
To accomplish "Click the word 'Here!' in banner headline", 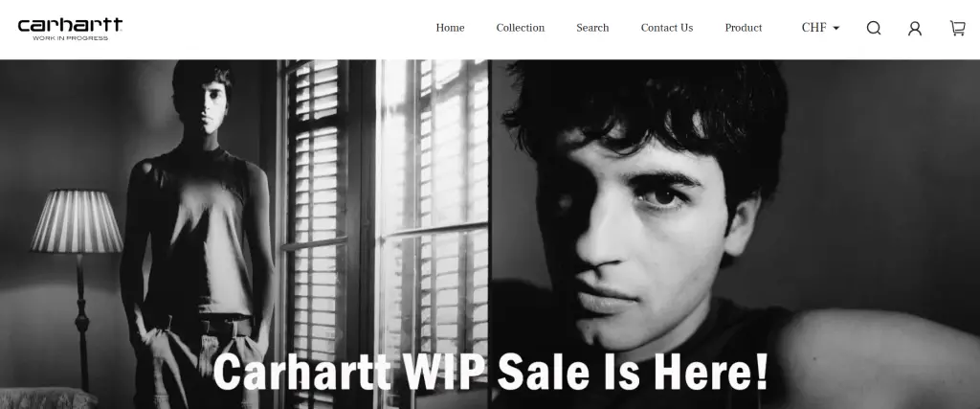I will click(x=711, y=371).
